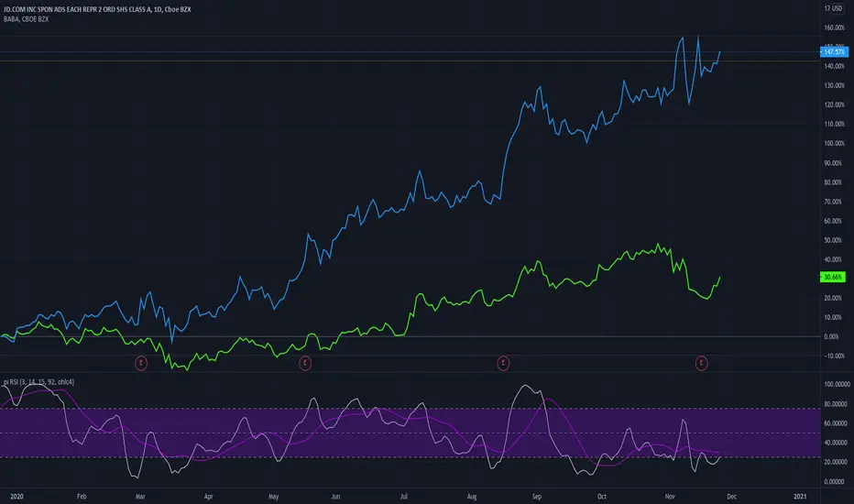Click the 0.00000 RSI scale label

coord(835,482)
